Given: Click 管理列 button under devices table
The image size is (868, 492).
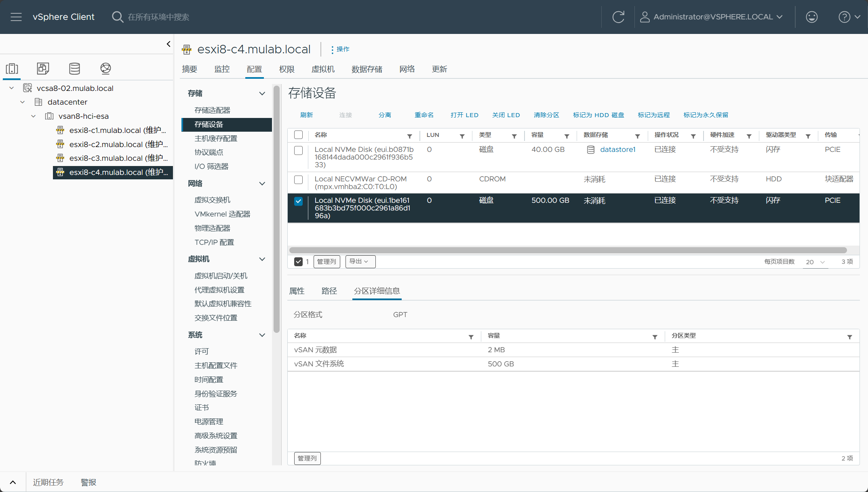Looking at the screenshot, I should (327, 262).
